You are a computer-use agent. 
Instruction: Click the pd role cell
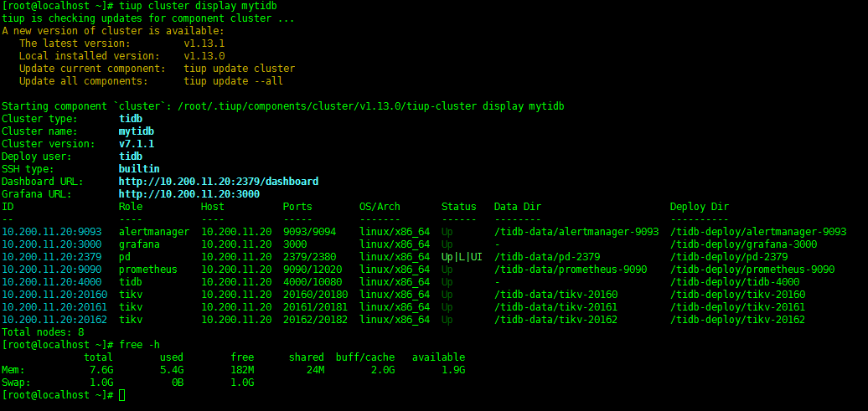coord(125,257)
